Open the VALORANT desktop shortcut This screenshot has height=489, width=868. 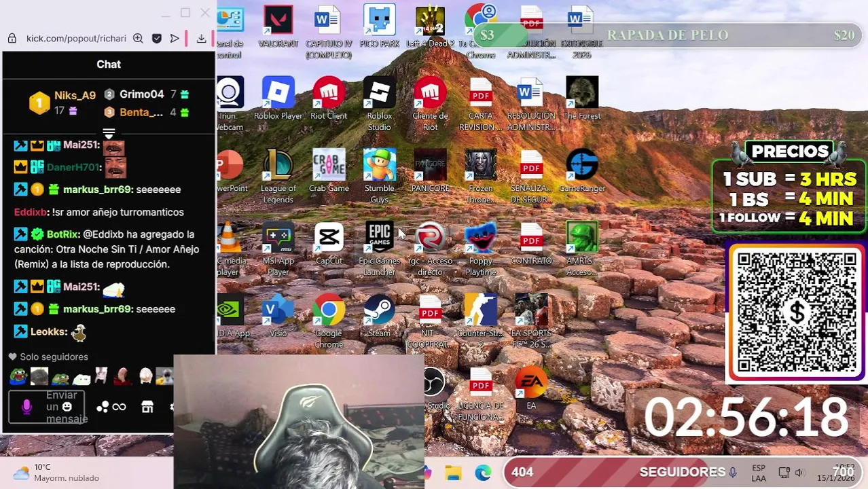coord(278,27)
